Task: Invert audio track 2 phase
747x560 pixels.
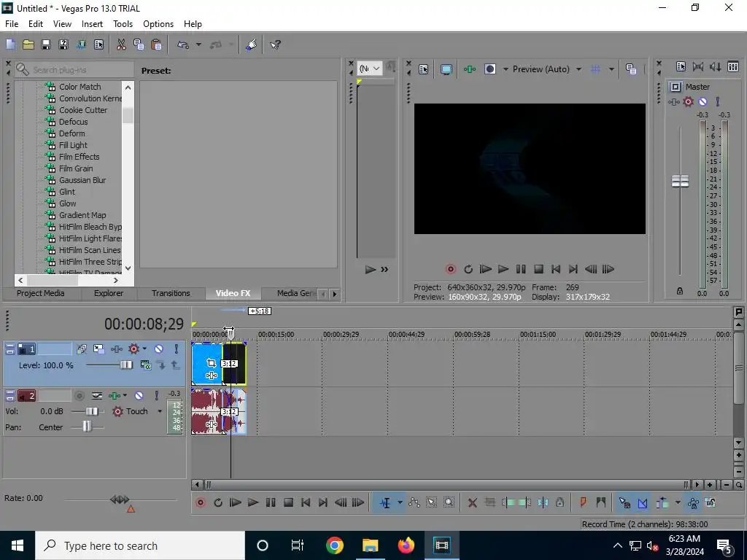Action: (x=97, y=396)
